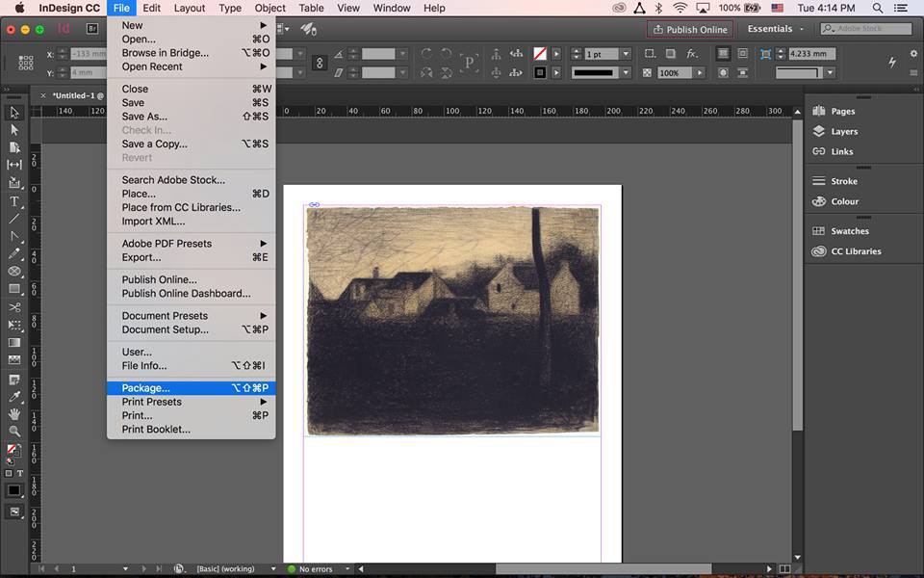Screen dimensions: 924x578
Task: Click the 4.233 mm corner size field
Action: (x=811, y=54)
